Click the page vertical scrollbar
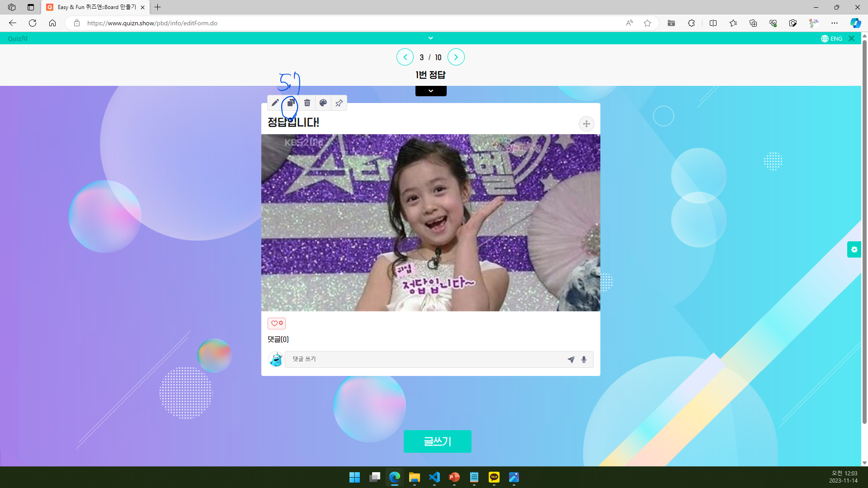Screen dimensions: 868x488 click(x=864, y=232)
